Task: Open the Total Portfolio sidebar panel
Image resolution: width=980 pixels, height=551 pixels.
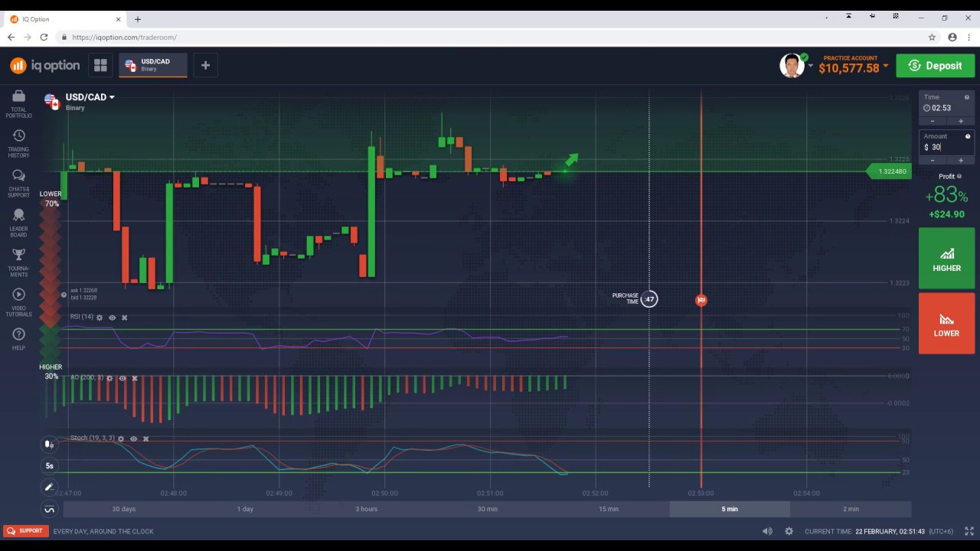Action: [18, 103]
